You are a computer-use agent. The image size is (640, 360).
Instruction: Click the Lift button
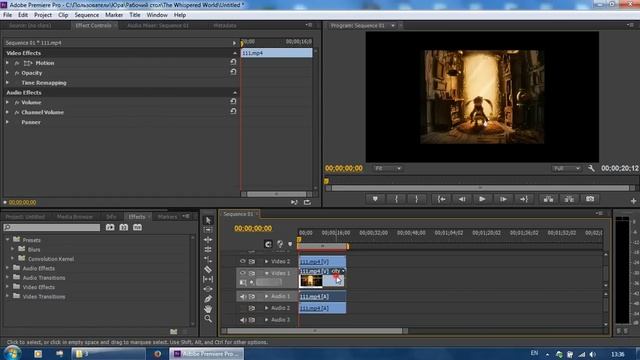(549, 199)
